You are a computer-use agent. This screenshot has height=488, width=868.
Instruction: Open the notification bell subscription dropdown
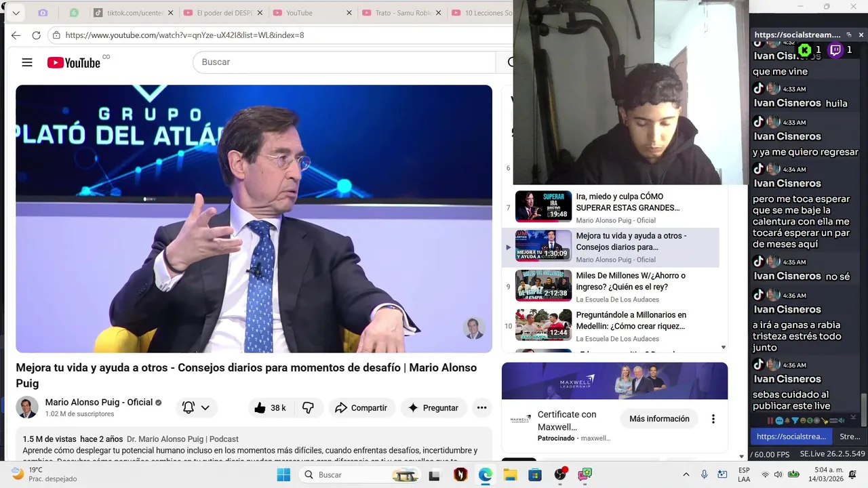pos(196,408)
